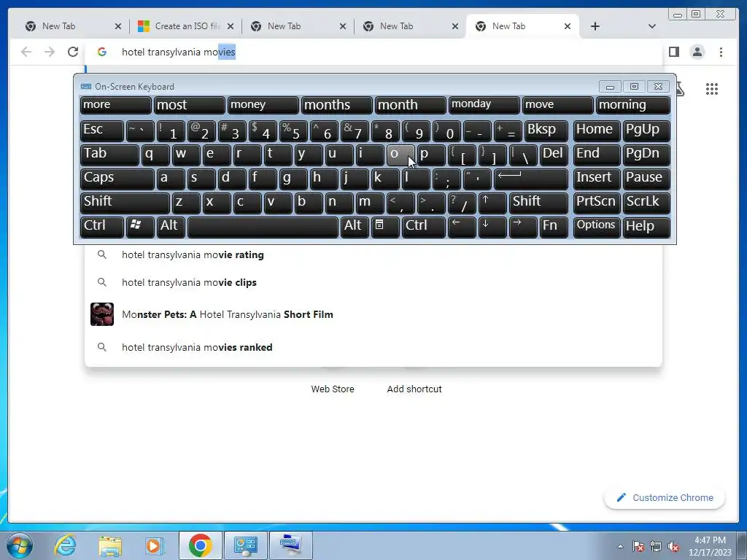Open Chrome's side panel icon
Viewport: 747px width, 560px height.
click(673, 52)
